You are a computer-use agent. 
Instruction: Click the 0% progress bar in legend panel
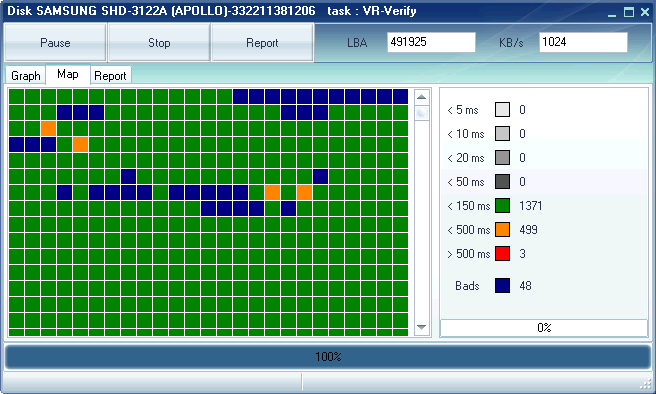(544, 327)
